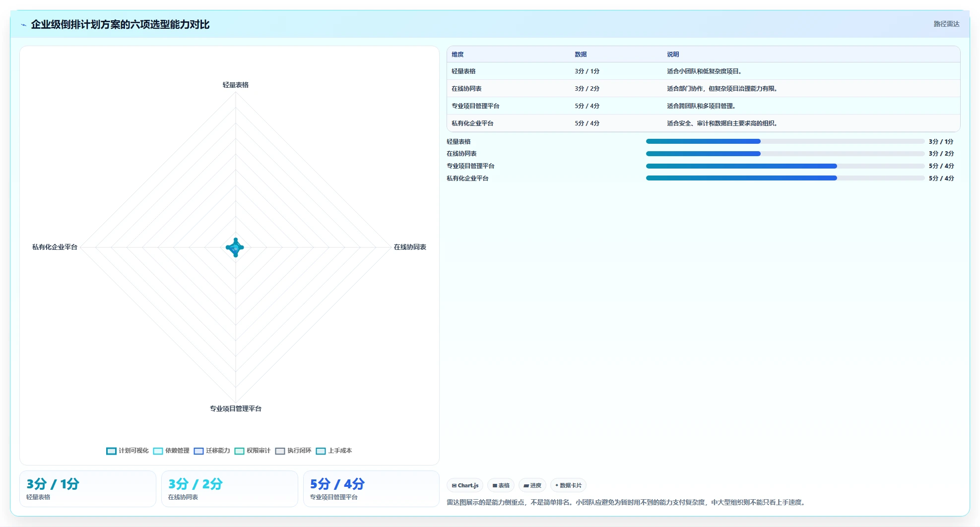Toggle the 执行闭环 legend swatch
This screenshot has height=527, width=980.
(280, 451)
